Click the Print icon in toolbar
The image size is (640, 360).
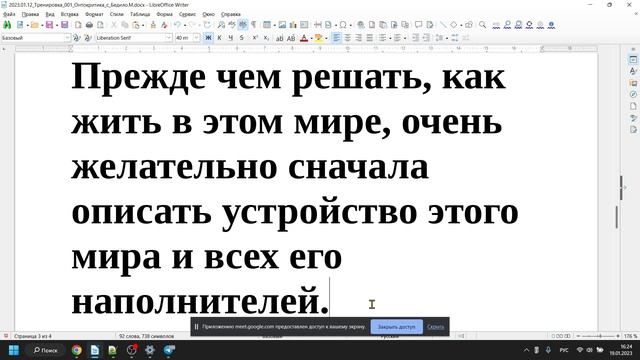point(89,25)
